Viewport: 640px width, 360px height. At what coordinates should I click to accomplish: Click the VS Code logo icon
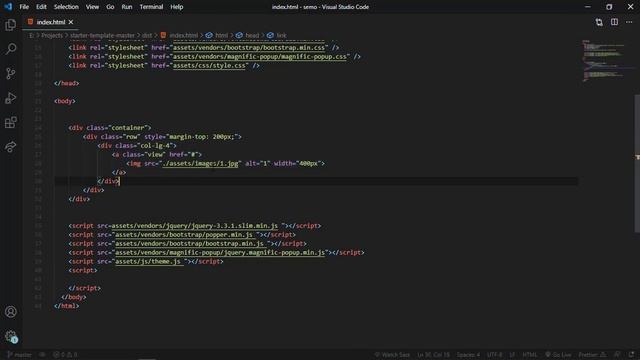coord(8,7)
